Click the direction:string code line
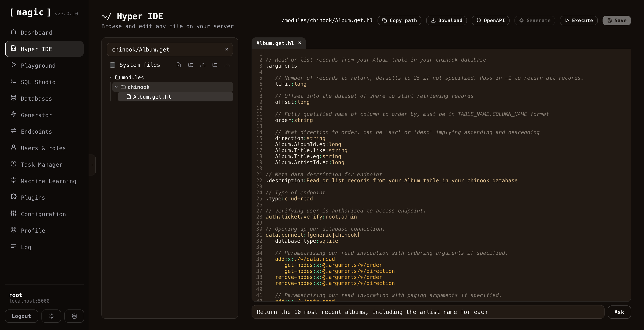The image size is (644, 330). pyautogui.click(x=300, y=138)
